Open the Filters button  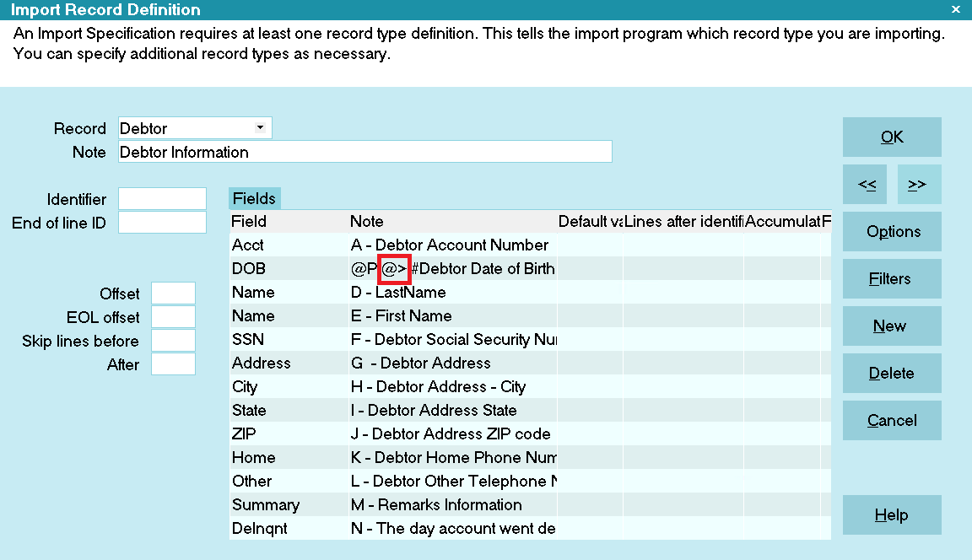pos(892,279)
